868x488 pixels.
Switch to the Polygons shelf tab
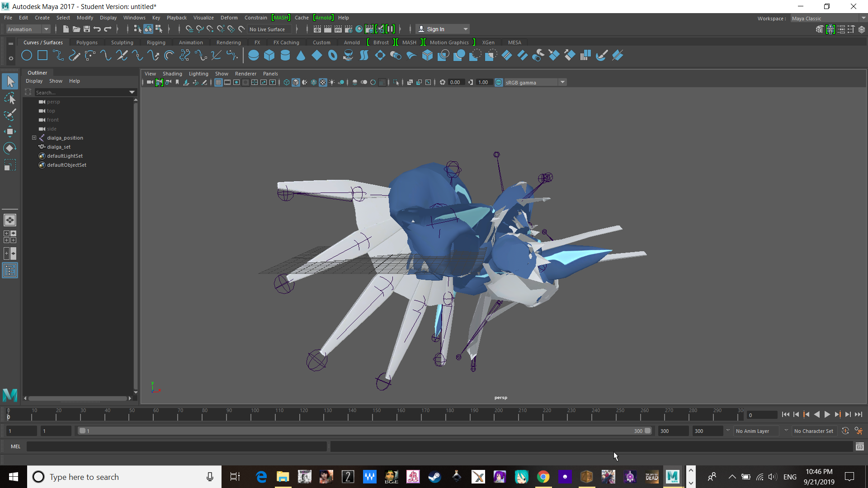pos(87,42)
